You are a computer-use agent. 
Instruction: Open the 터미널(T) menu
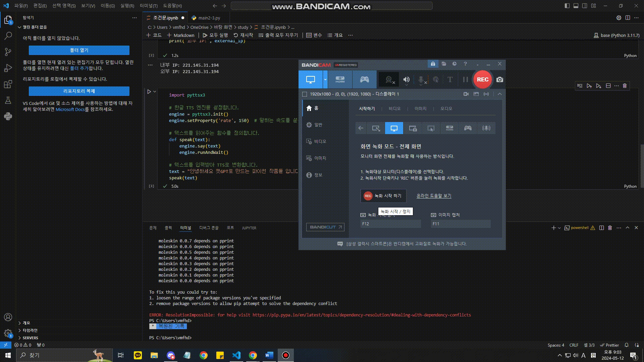point(148,6)
